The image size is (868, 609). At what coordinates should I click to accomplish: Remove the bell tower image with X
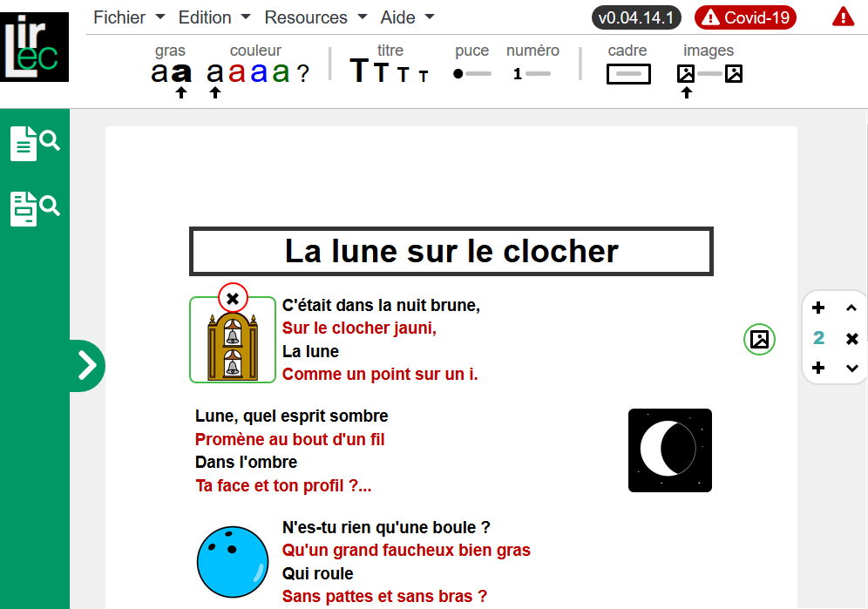(x=233, y=299)
